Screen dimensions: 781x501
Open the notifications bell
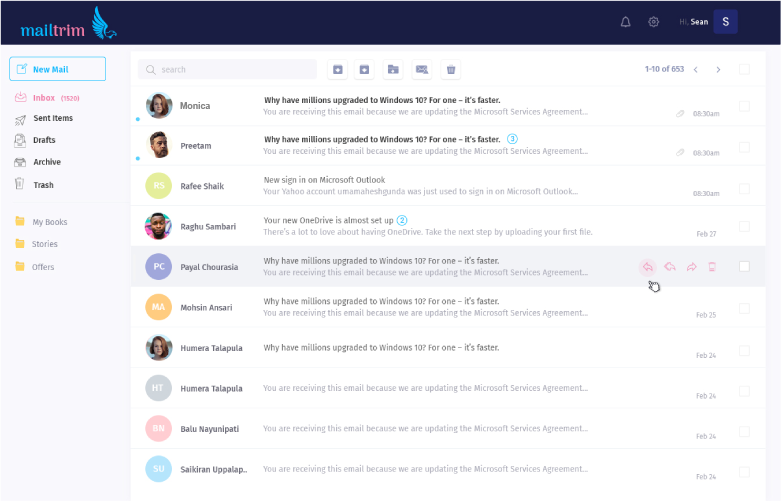pos(625,22)
